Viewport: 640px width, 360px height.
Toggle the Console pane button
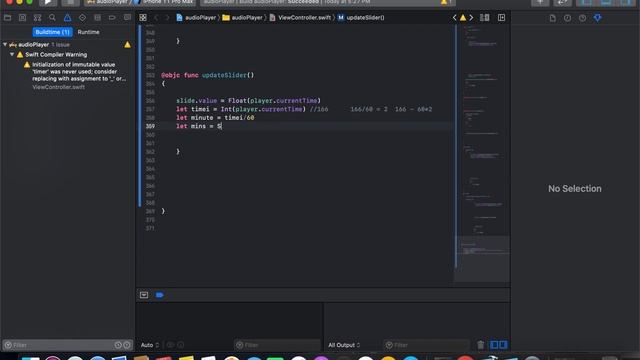point(503,345)
